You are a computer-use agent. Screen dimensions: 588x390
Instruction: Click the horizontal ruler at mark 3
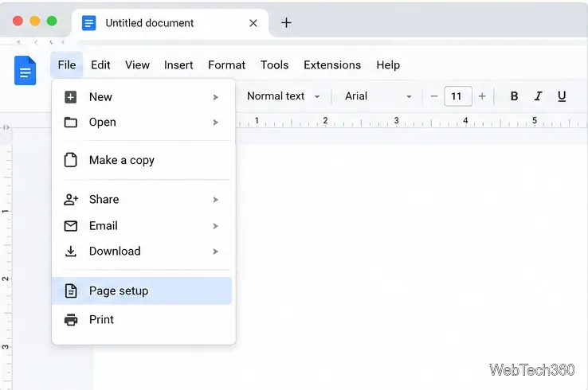point(396,121)
